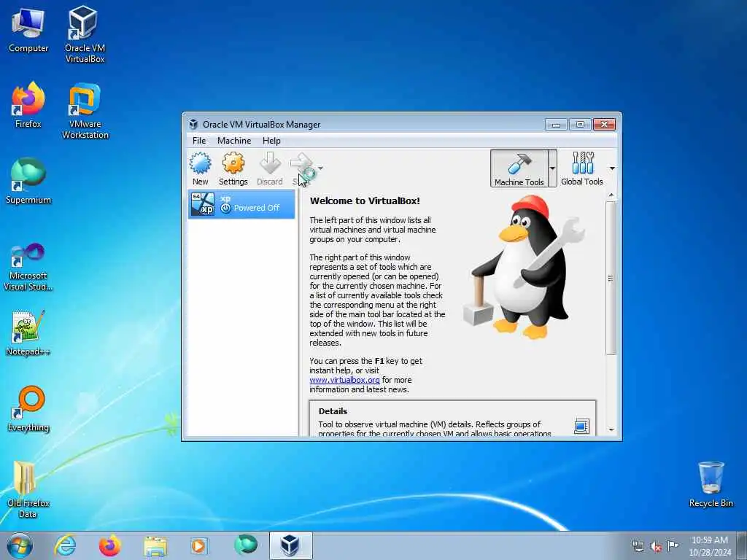Image resolution: width=747 pixels, height=560 pixels.
Task: Open Windows Media Player from the taskbar
Action: coord(198,545)
